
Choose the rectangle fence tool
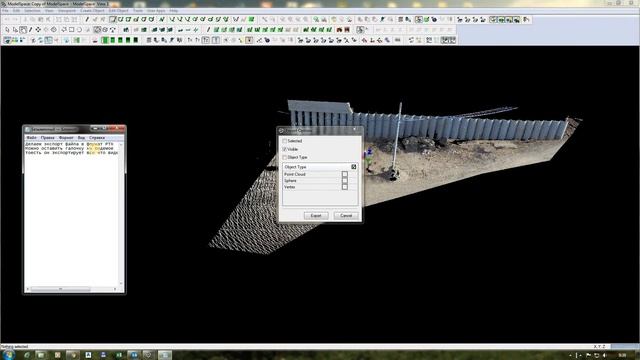[x=71, y=30]
